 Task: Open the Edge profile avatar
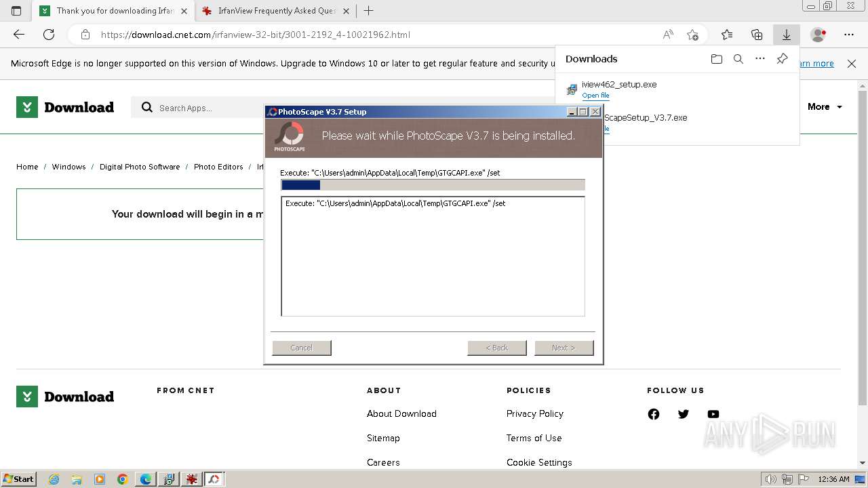(x=818, y=35)
